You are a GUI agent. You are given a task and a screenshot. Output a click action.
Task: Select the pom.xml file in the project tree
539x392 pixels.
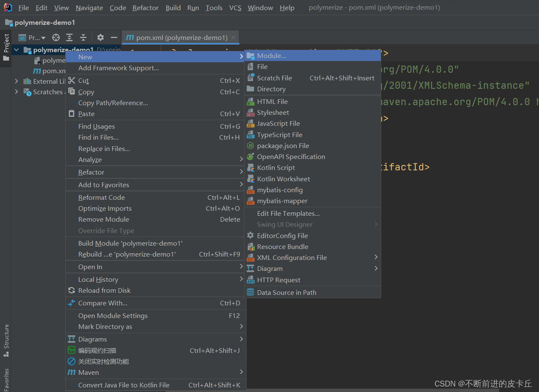pos(50,71)
